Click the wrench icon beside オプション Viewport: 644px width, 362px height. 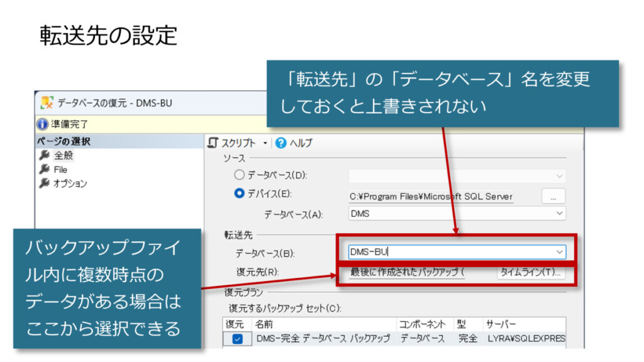point(44,184)
